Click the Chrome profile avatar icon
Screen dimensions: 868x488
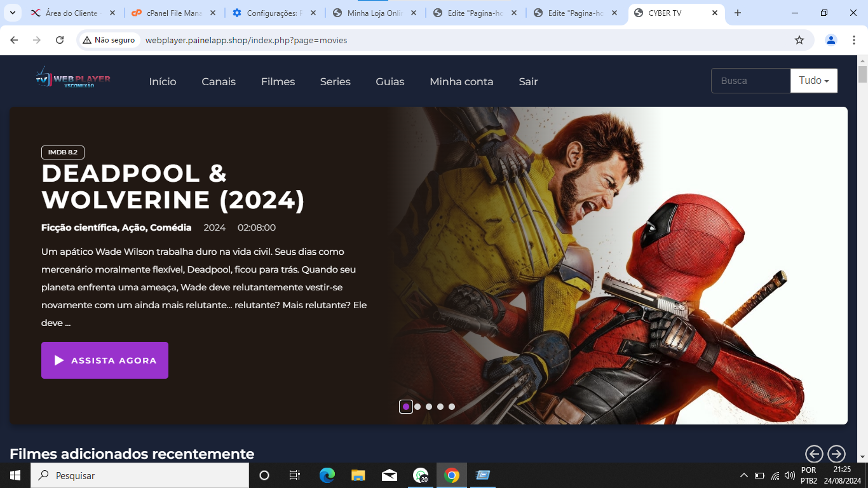pos(831,39)
